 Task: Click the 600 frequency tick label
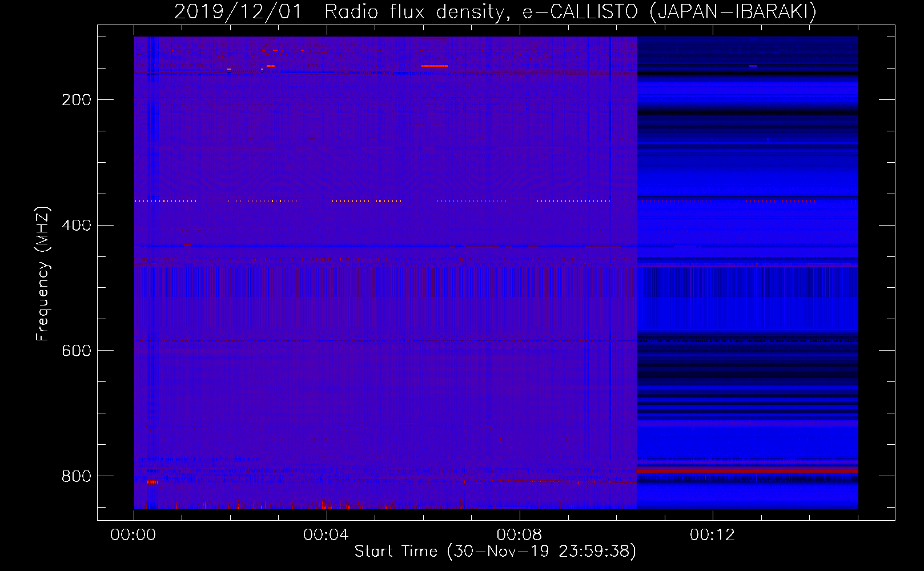77,351
